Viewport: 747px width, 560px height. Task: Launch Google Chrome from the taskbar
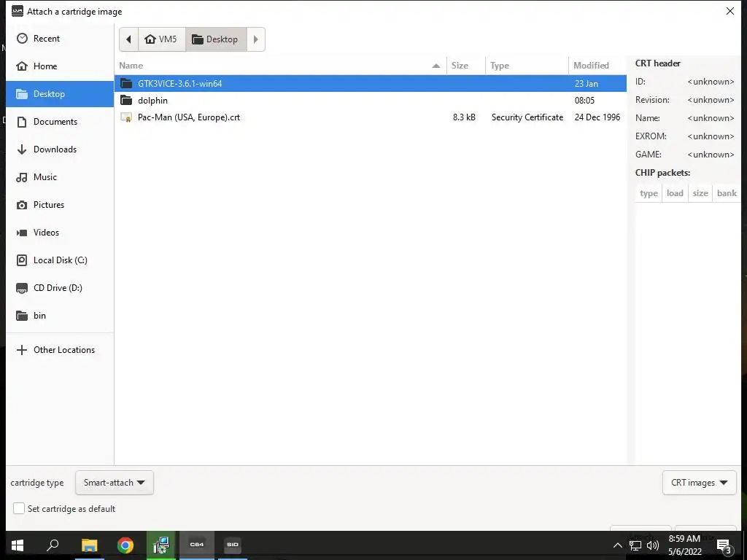click(x=125, y=545)
